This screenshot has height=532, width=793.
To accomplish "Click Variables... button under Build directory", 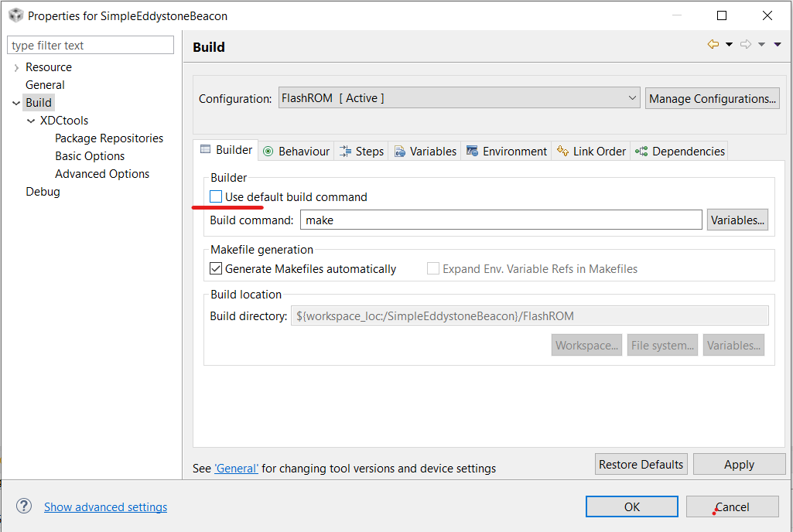I will (x=733, y=345).
